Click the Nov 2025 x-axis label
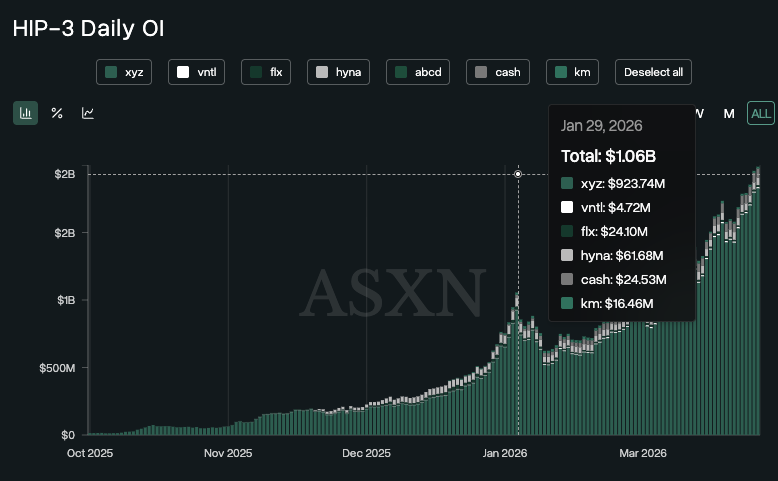Image resolution: width=778 pixels, height=481 pixels. [228, 453]
